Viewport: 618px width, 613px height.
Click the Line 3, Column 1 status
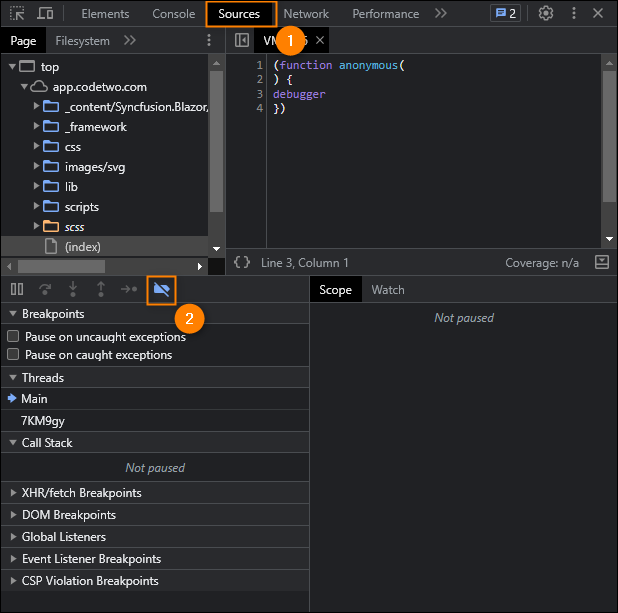point(305,263)
